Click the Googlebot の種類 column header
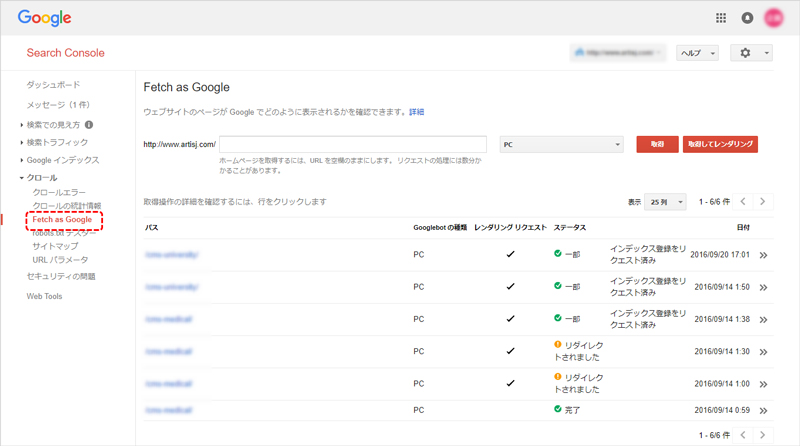The height and width of the screenshot is (446, 800). pos(440,228)
